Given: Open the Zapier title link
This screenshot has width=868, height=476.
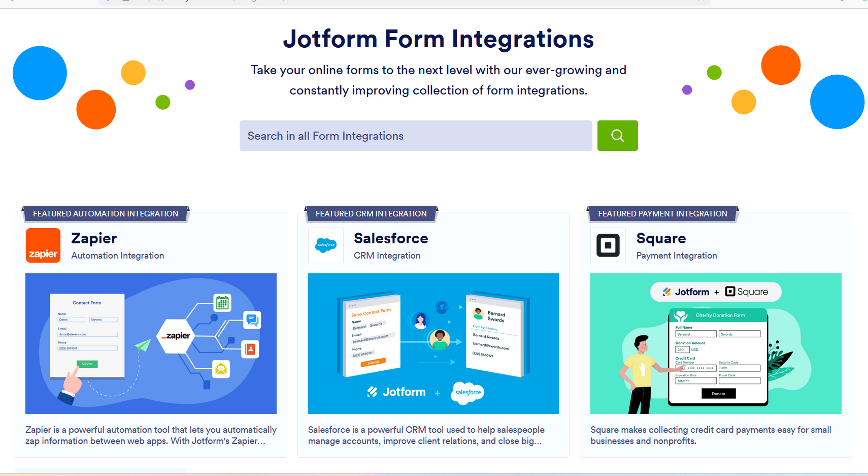Looking at the screenshot, I should (x=94, y=238).
